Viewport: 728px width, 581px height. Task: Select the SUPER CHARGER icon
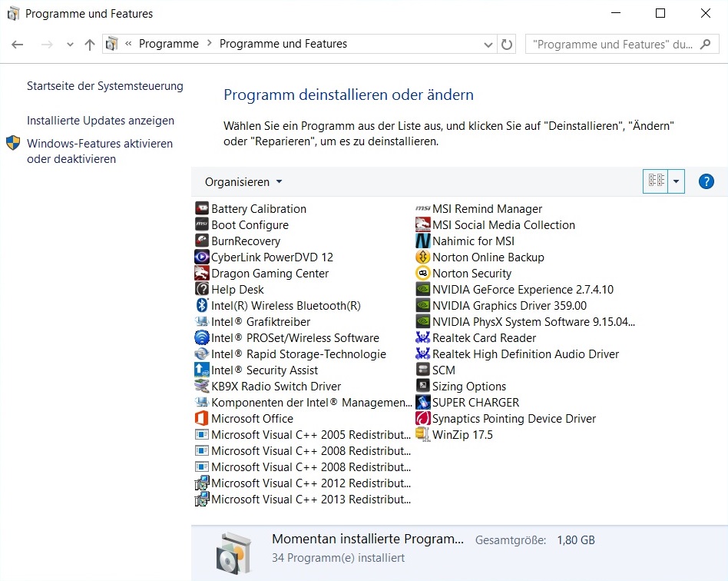pyautogui.click(x=422, y=402)
